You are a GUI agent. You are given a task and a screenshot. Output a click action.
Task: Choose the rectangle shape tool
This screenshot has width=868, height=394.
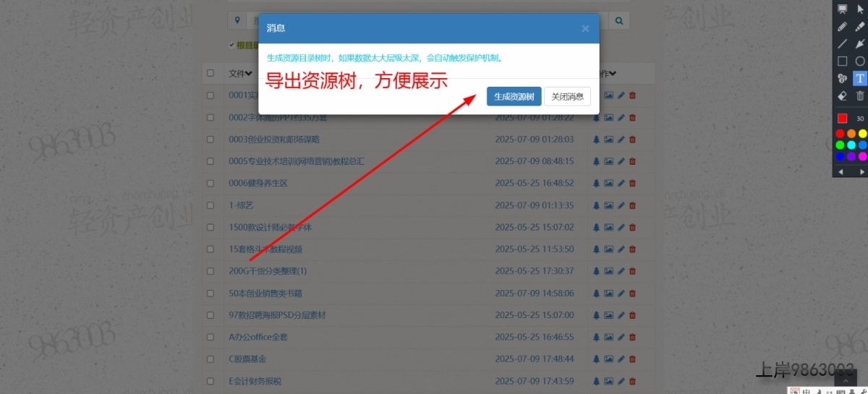[x=842, y=61]
